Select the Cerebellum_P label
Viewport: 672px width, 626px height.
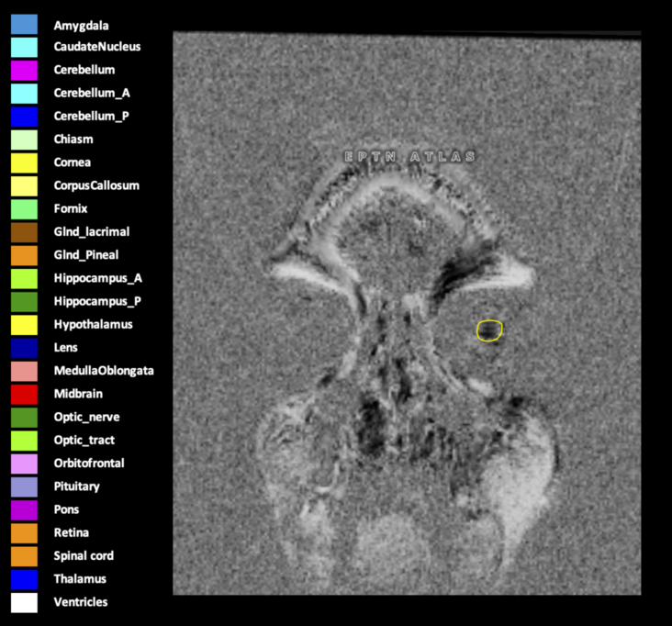coord(91,117)
